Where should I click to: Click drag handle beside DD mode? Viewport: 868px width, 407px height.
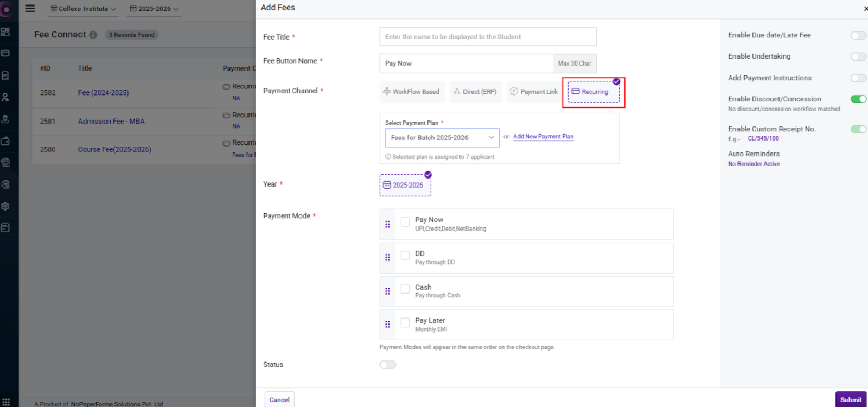387,258
